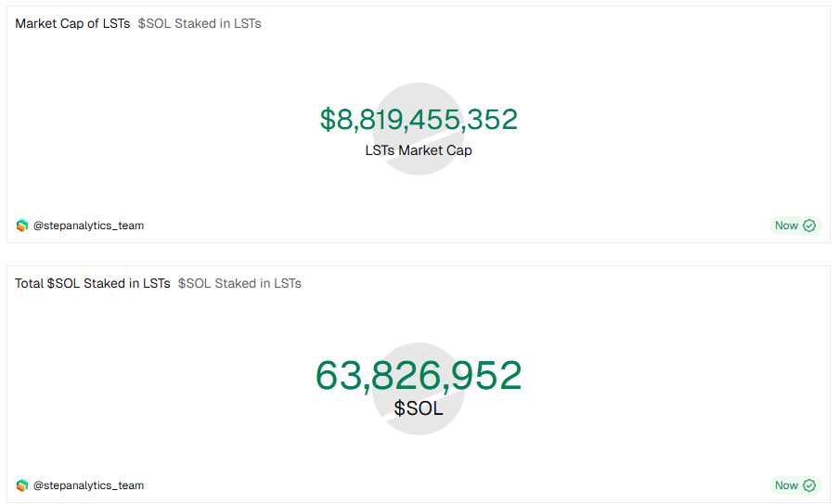Visit @stepanalytics_team profile from the Total $SOL Staked panel
This screenshot has height=504, width=839.
pos(88,485)
